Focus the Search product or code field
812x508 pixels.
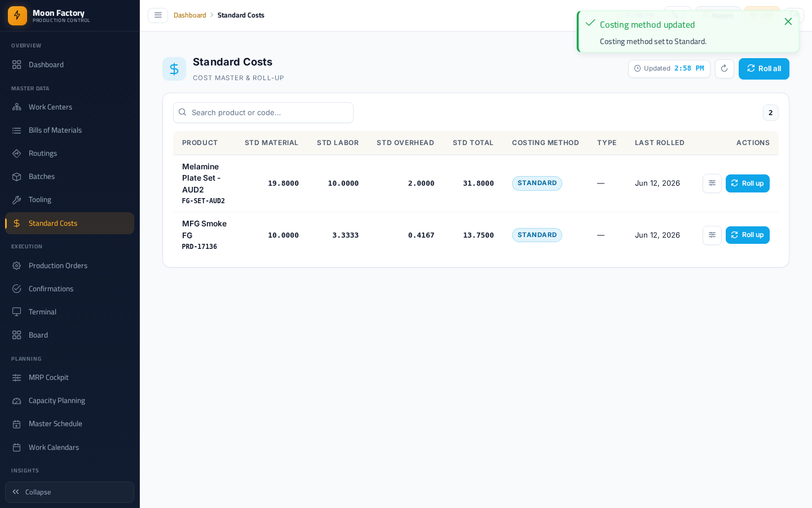(263, 113)
